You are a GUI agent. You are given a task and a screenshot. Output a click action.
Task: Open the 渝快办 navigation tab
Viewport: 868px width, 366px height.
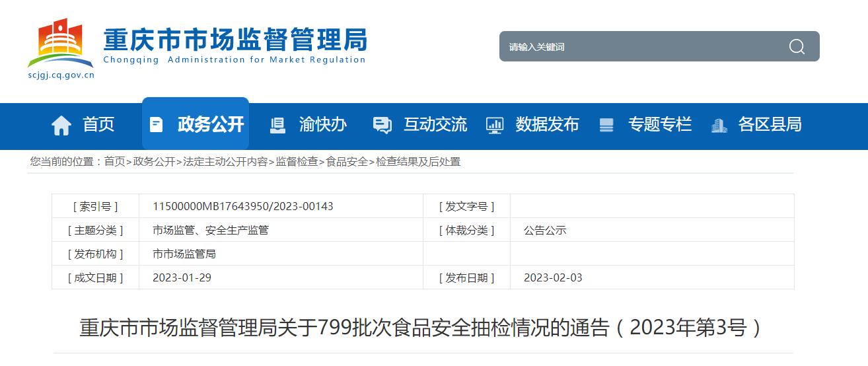pyautogui.click(x=323, y=124)
